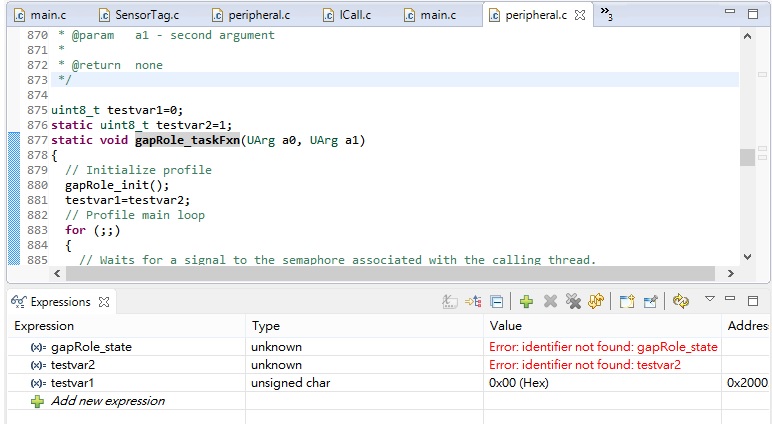The height and width of the screenshot is (424, 772).
Task: Click Show Type Names icon in Expressions toolbar
Action: click(451, 301)
